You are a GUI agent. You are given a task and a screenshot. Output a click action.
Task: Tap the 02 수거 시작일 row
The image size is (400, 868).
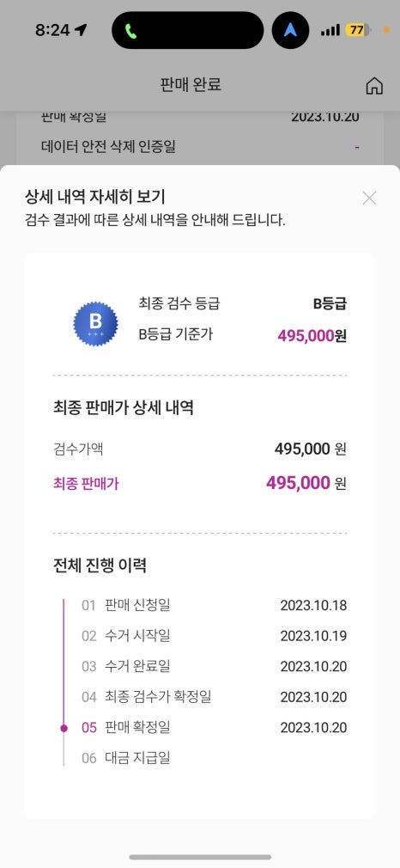(214, 635)
